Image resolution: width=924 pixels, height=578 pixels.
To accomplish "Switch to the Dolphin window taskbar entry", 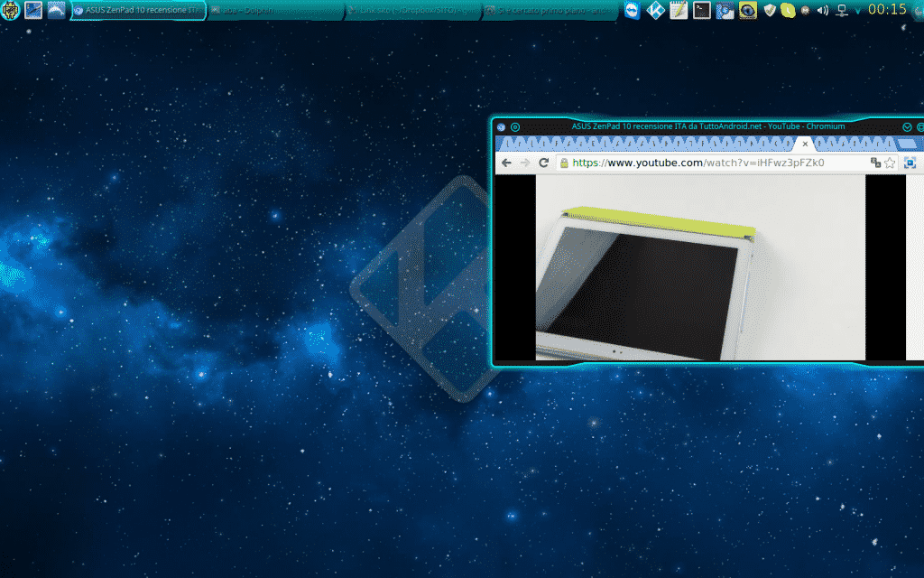I will pyautogui.click(x=275, y=10).
